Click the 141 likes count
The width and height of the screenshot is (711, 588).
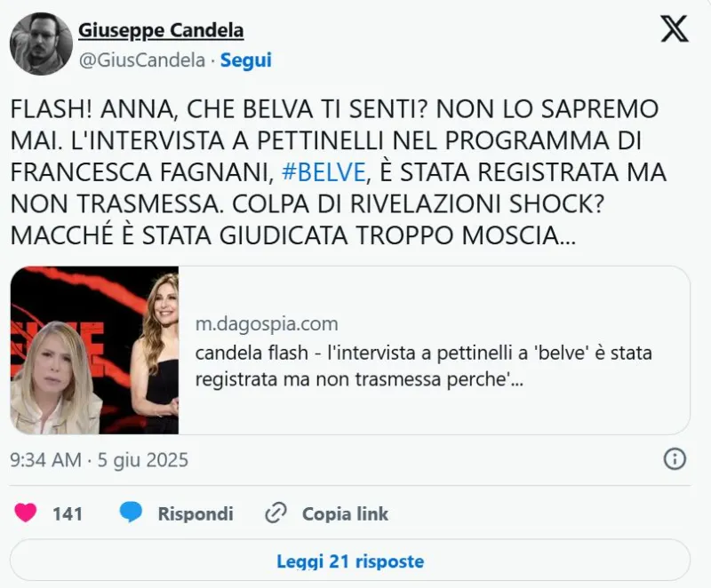coord(68,513)
